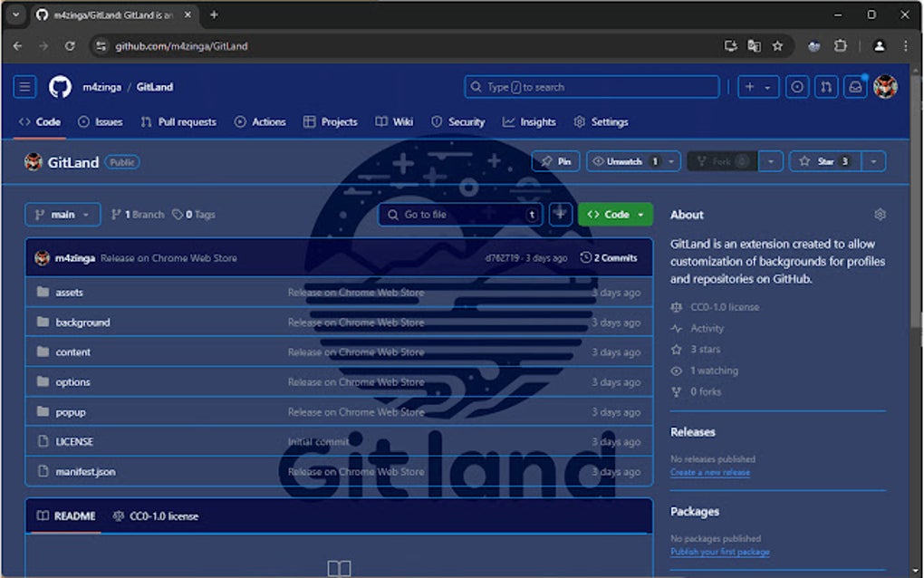
Task: Open the pull requests icon in the header
Action: [825, 87]
